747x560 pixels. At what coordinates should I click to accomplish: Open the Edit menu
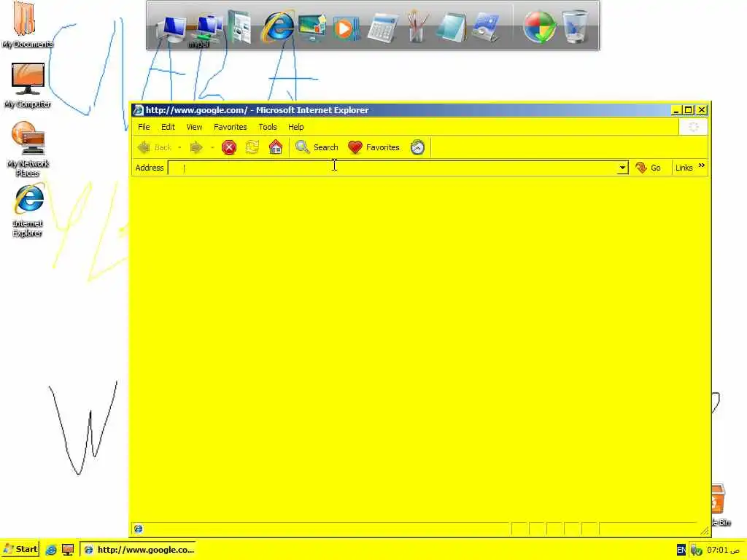click(x=169, y=127)
